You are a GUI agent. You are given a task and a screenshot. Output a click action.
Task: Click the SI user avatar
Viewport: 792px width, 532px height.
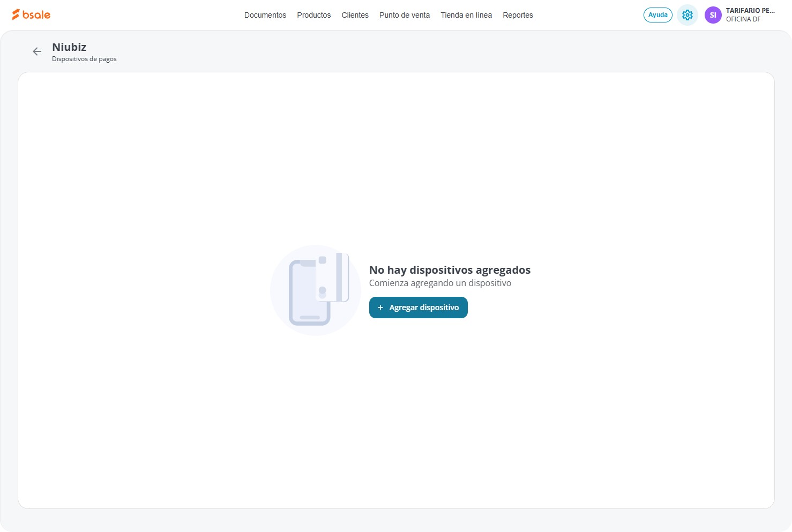pos(713,15)
